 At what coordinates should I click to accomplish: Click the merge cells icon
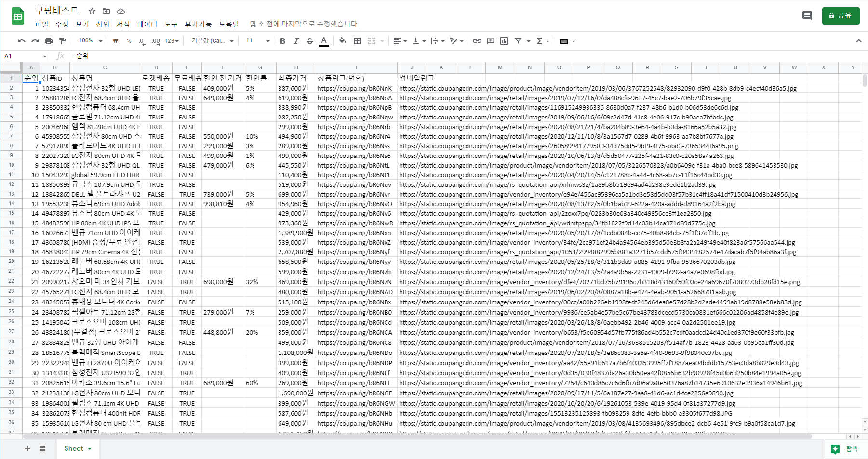click(x=372, y=41)
